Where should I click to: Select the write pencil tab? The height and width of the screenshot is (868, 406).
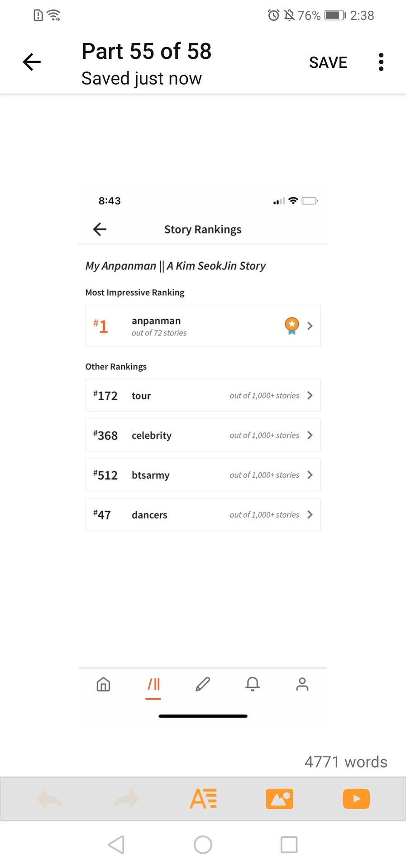[x=203, y=684]
